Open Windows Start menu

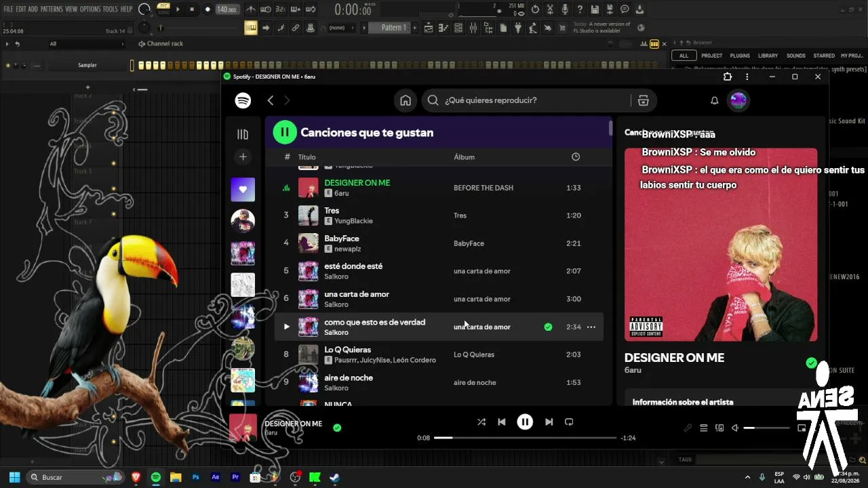(x=14, y=477)
